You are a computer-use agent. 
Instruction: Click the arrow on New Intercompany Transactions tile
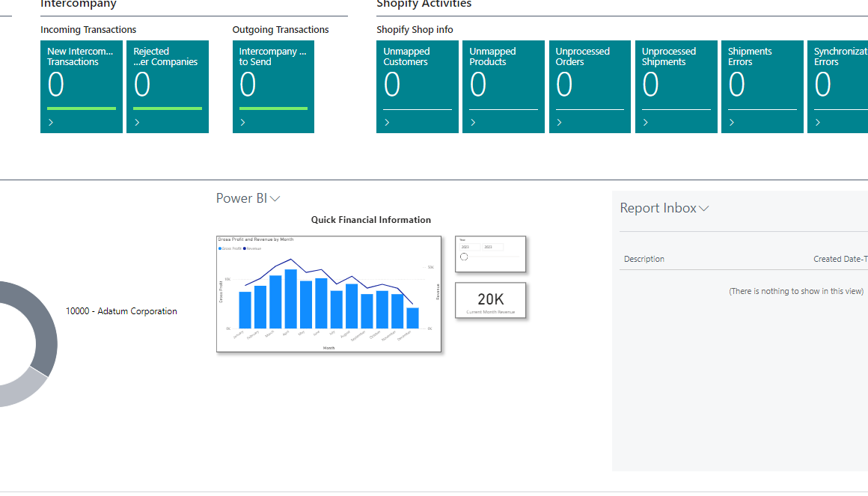(x=51, y=123)
